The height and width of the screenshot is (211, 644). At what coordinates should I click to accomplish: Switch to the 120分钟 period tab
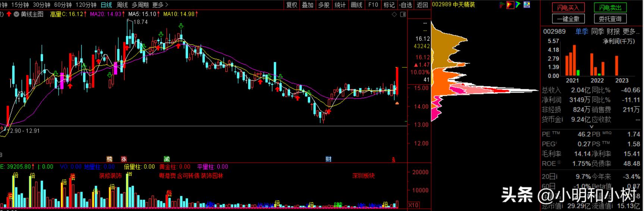click(x=86, y=5)
